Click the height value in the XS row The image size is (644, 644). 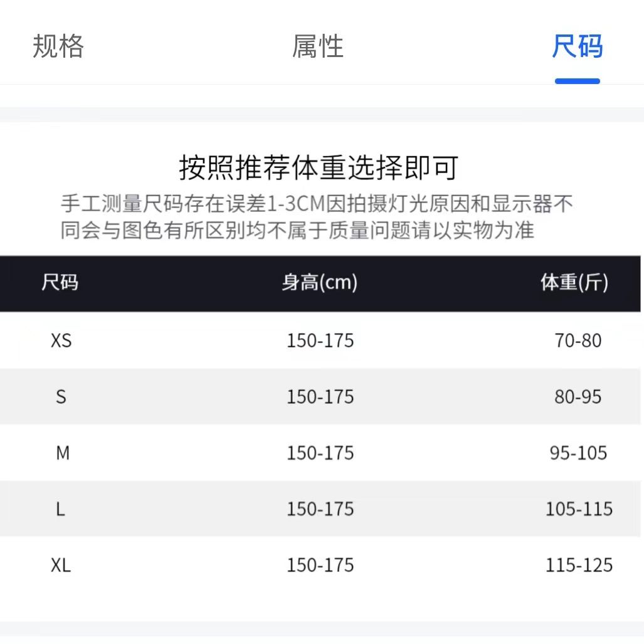(x=320, y=340)
